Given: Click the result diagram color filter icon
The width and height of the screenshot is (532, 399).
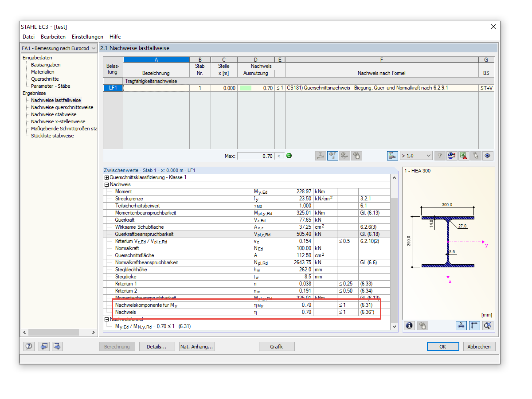Looking at the screenshot, I should pyautogui.click(x=452, y=156).
